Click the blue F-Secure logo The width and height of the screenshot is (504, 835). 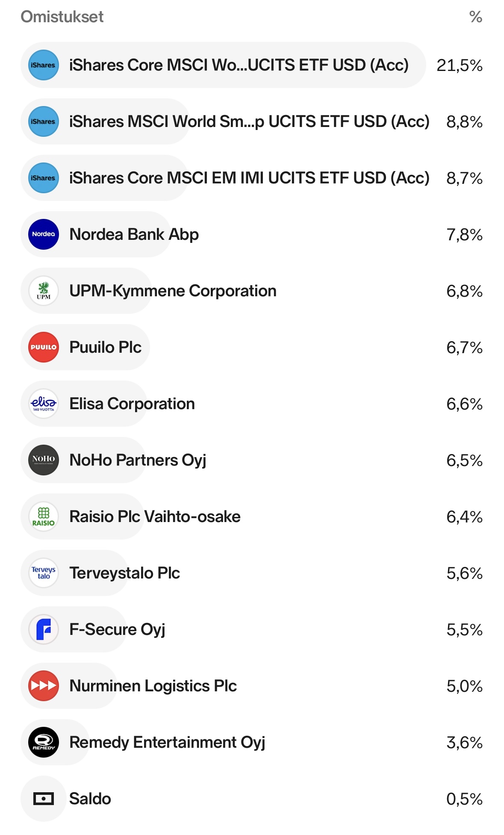click(x=44, y=629)
